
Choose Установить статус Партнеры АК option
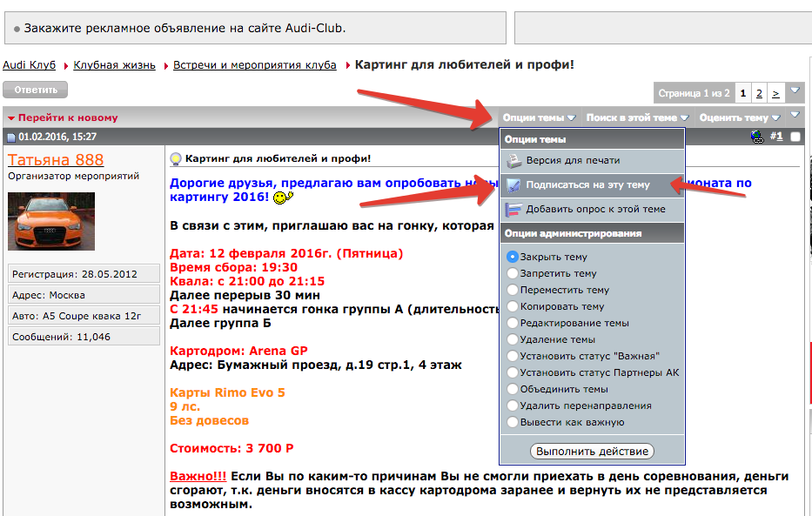coord(512,372)
